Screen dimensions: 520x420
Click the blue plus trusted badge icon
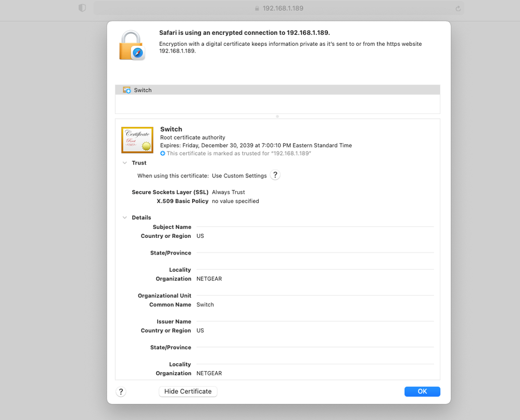coord(162,153)
